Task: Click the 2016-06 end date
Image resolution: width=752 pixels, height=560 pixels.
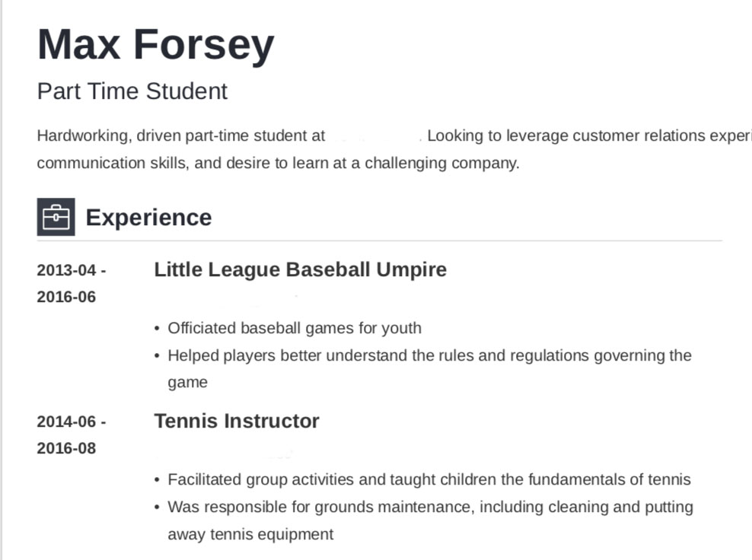Action: 66,297
